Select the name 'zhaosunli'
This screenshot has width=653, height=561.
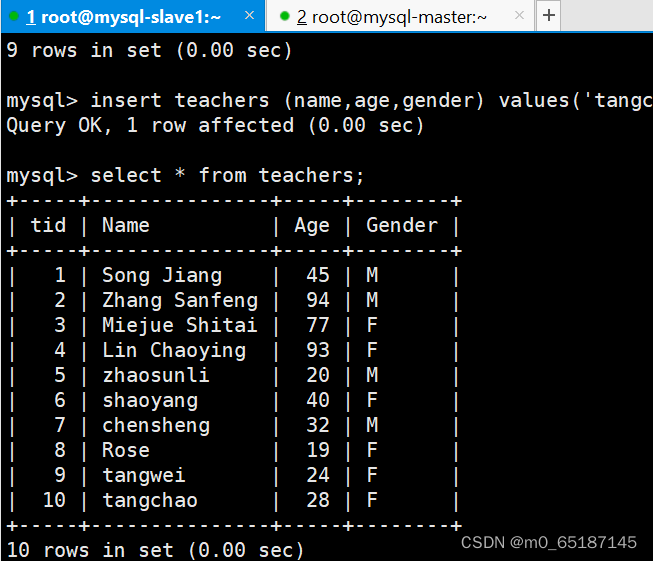click(x=156, y=375)
